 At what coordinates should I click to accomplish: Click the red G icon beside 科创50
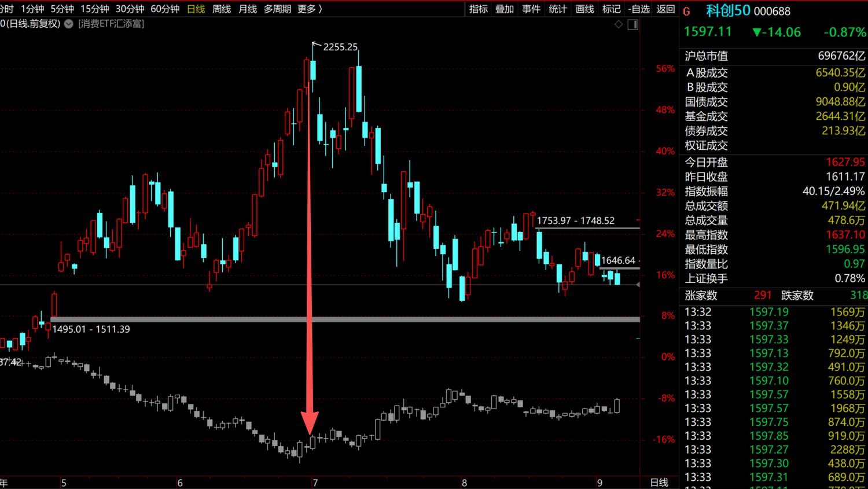click(x=687, y=11)
